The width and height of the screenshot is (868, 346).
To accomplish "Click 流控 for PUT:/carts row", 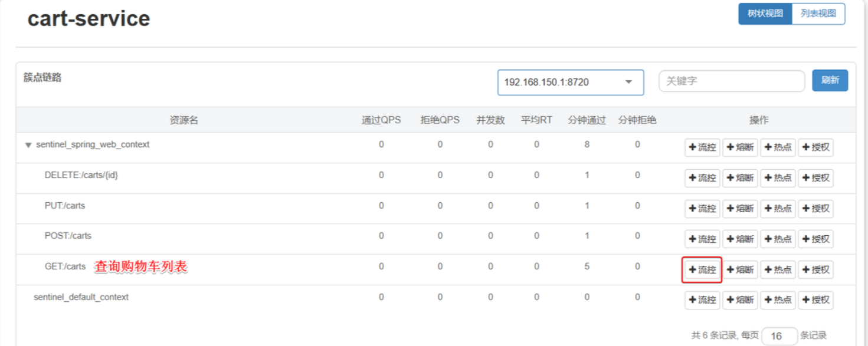I will tap(702, 209).
